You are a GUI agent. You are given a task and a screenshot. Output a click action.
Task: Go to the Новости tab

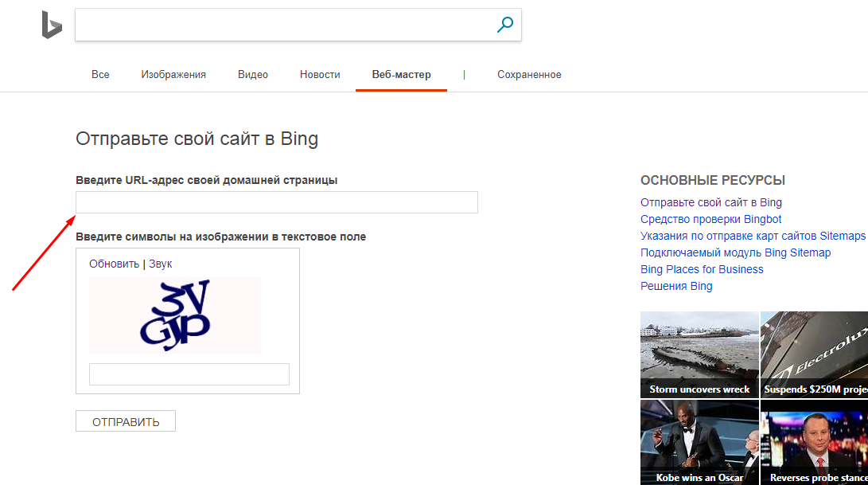pos(320,74)
